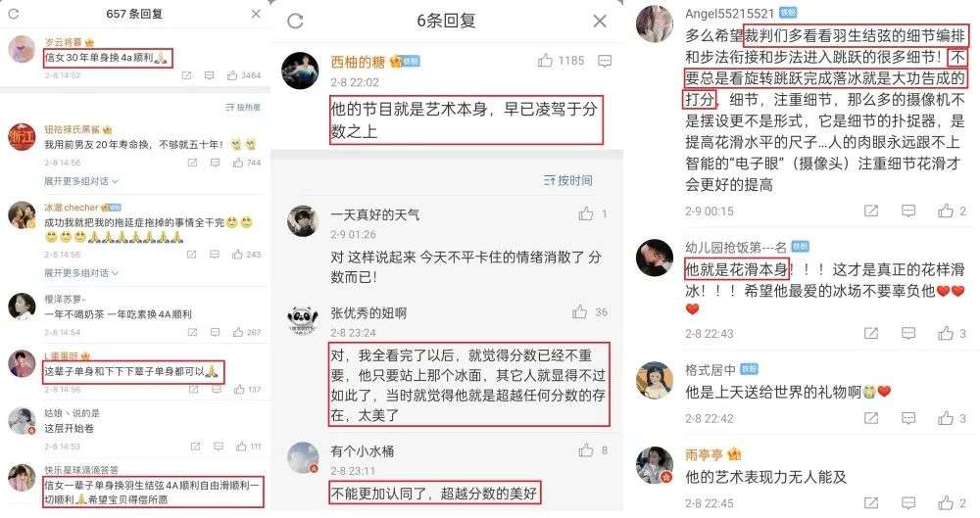Toggle like on 一天真好的天气's reply

click(586, 213)
